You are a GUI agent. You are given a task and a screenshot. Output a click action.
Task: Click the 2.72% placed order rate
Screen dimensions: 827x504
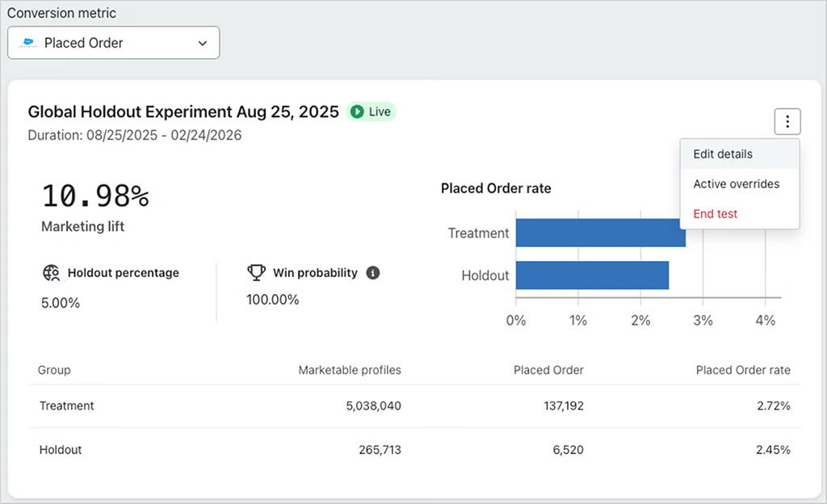point(774,406)
